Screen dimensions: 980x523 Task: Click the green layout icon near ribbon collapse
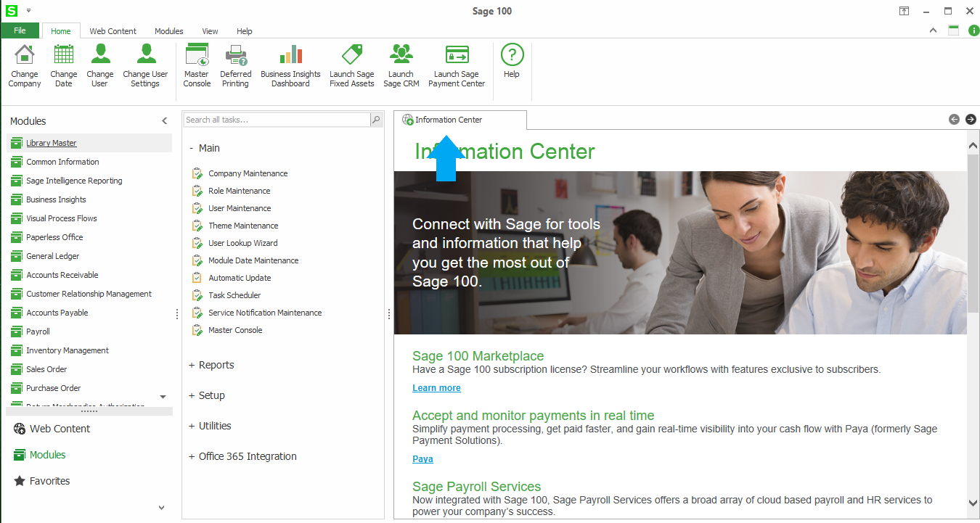pos(954,30)
